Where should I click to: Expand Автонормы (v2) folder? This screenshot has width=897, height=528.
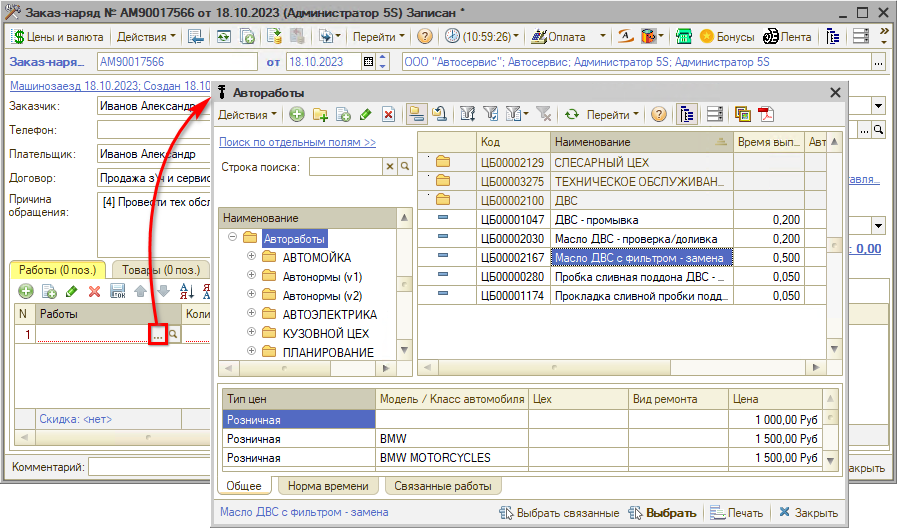point(251,294)
